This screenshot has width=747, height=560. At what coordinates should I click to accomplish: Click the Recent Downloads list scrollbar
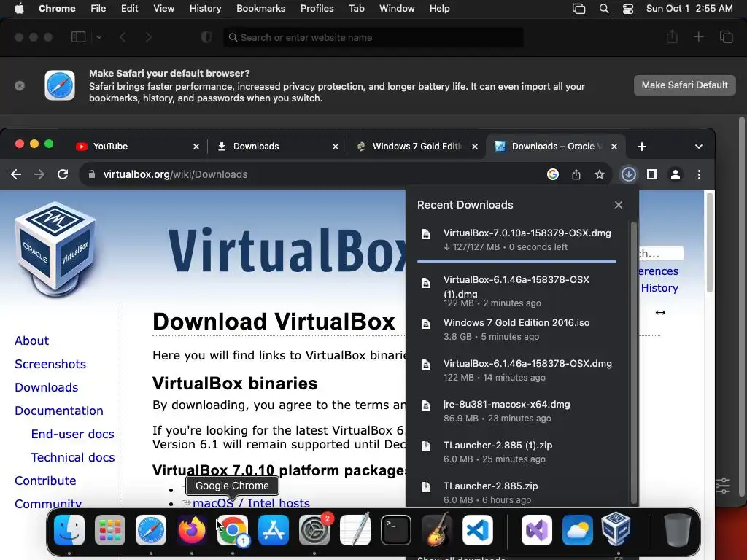(x=634, y=362)
